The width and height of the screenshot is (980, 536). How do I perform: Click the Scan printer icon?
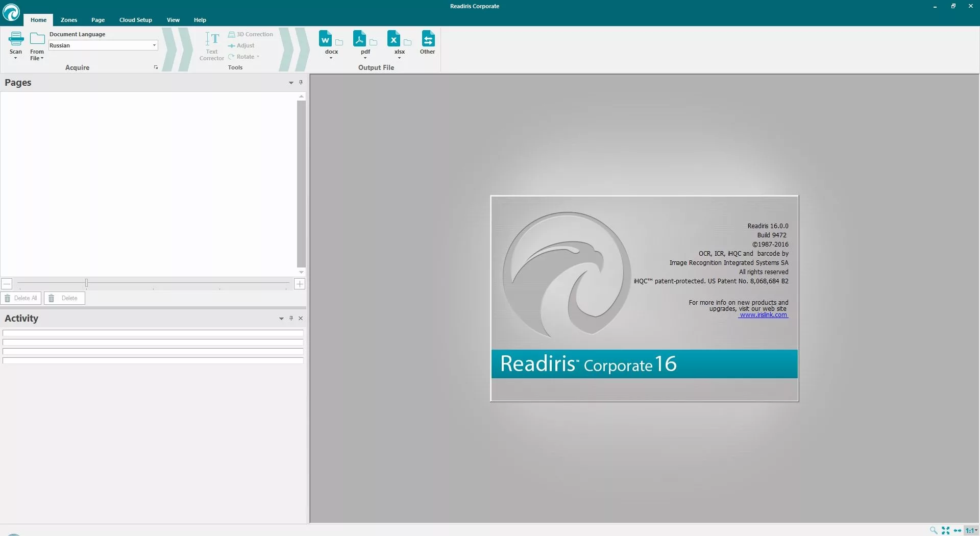click(16, 39)
